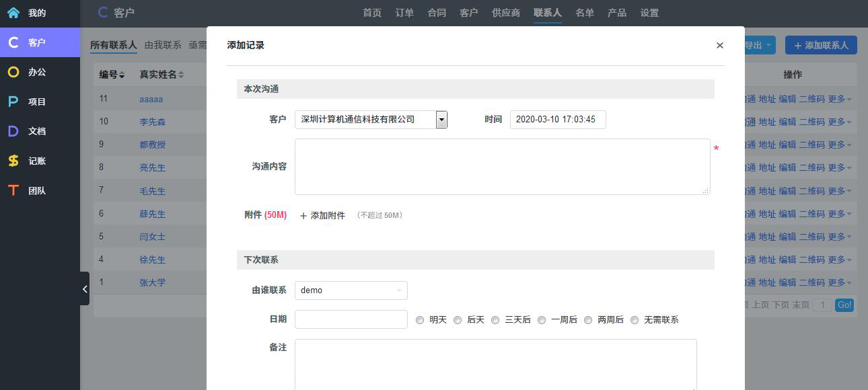This screenshot has width=868, height=390.
Task: Open contact link 都教授
Action: (x=152, y=145)
